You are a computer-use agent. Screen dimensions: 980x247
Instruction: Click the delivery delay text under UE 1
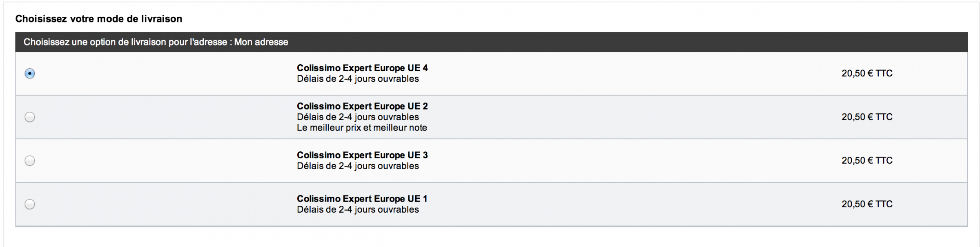point(358,210)
